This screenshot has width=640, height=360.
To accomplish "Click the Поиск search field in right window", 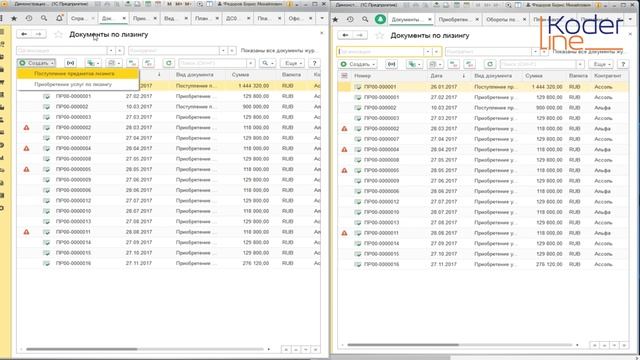I will (x=538, y=64).
